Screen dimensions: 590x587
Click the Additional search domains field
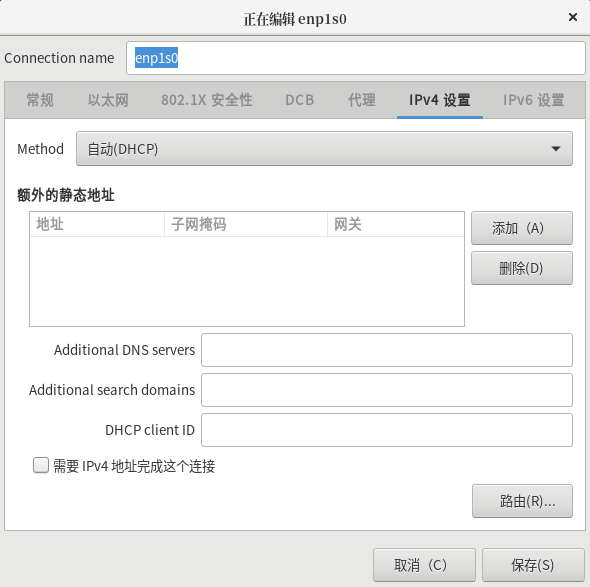387,390
